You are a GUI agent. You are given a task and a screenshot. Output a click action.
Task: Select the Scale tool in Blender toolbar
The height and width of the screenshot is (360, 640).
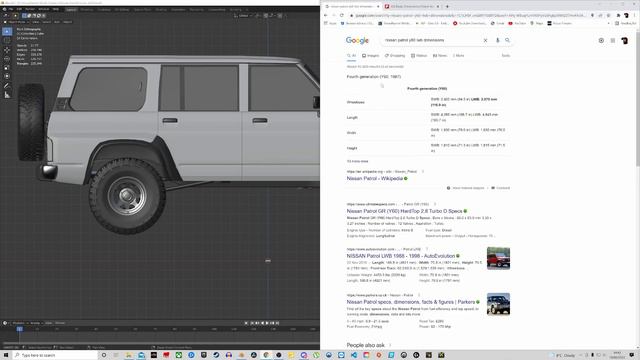tap(7, 68)
